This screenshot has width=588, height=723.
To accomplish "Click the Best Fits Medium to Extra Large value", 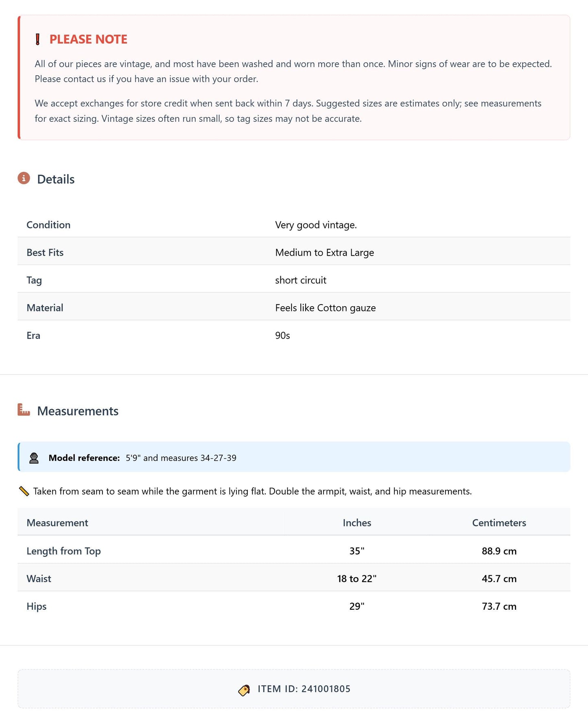I will click(324, 253).
